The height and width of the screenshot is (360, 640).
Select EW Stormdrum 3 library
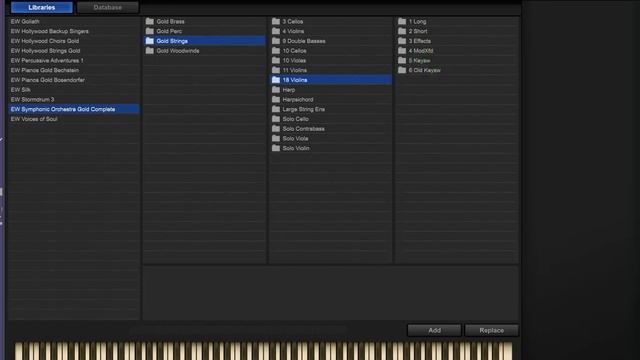tap(74, 100)
